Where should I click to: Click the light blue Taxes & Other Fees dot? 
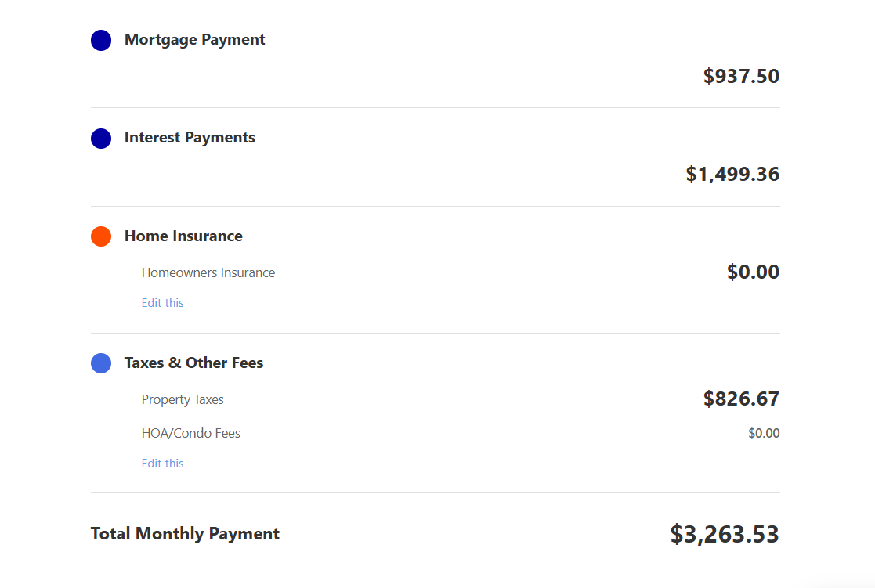point(101,363)
